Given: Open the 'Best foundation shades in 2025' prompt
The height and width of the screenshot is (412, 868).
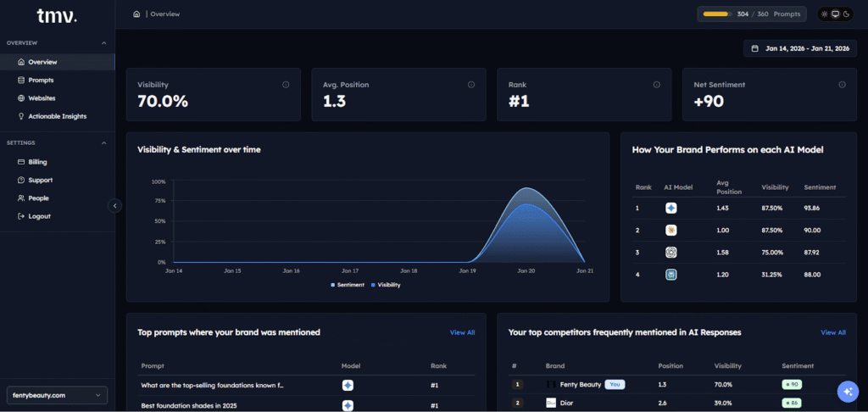Looking at the screenshot, I should 306,405.
